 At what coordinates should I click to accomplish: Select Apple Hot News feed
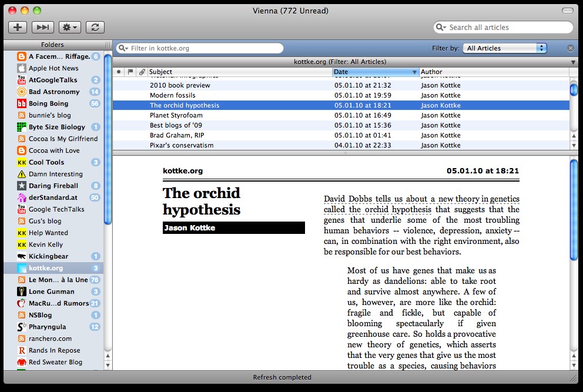coord(53,68)
